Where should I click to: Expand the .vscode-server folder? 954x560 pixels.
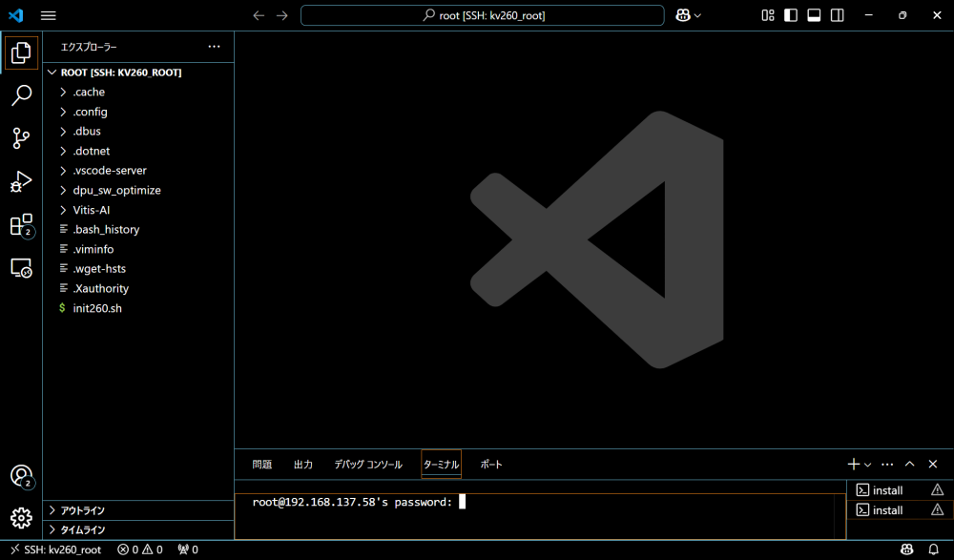coord(138,171)
